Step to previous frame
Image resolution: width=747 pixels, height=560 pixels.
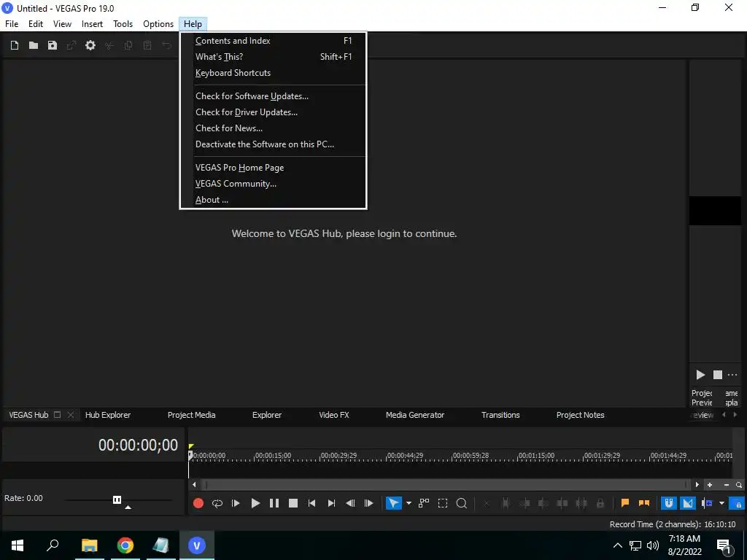tap(350, 503)
